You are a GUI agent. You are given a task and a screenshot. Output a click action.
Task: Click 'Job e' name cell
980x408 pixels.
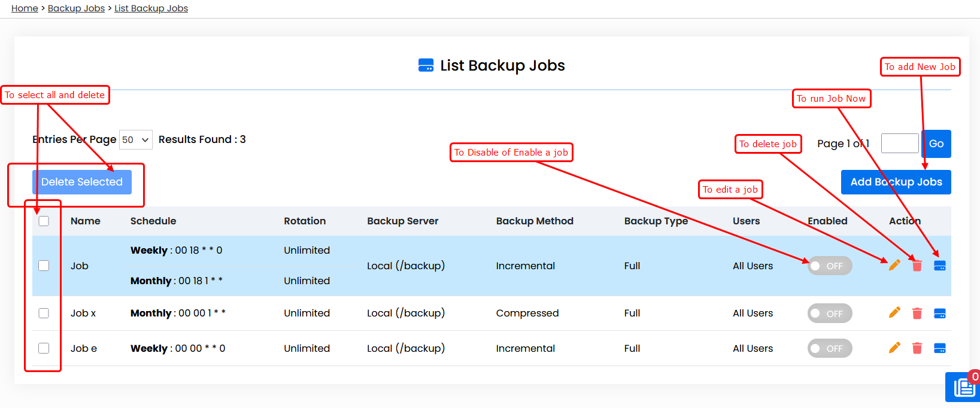(x=84, y=348)
